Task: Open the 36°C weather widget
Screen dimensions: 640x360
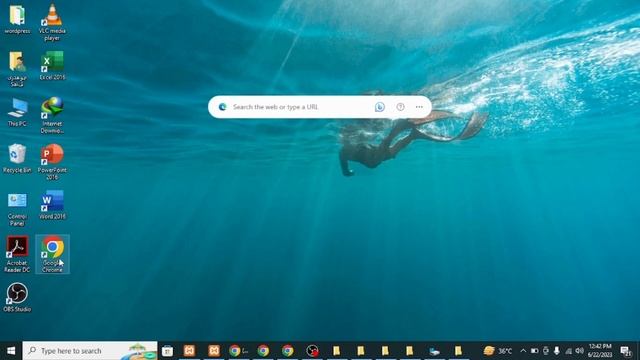Action: point(498,351)
